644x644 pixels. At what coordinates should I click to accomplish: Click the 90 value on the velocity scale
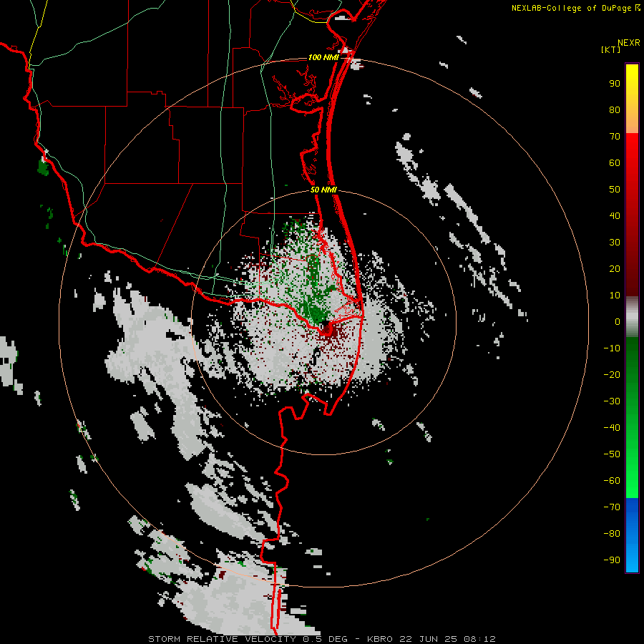pyautogui.click(x=615, y=84)
